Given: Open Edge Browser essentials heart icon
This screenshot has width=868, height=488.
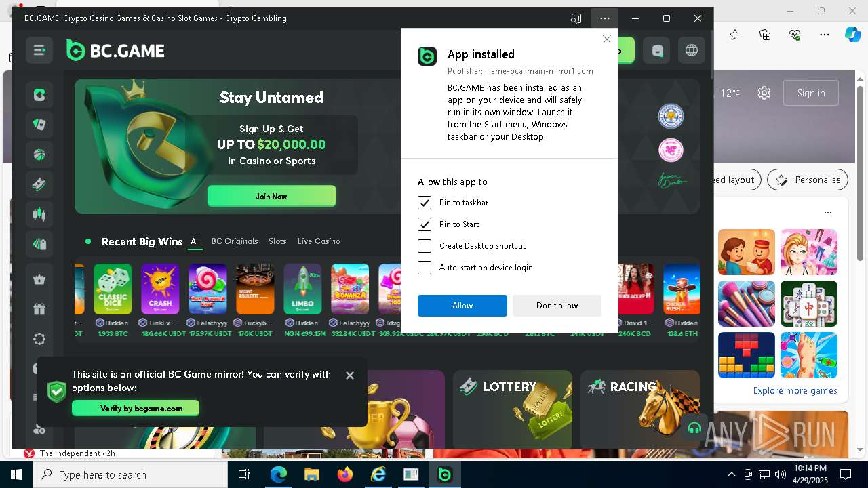Looking at the screenshot, I should click(795, 35).
